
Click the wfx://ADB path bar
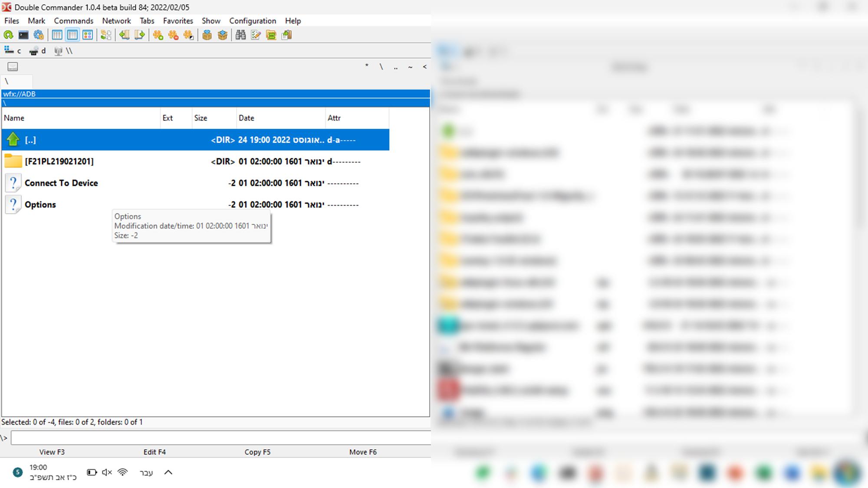coord(216,94)
